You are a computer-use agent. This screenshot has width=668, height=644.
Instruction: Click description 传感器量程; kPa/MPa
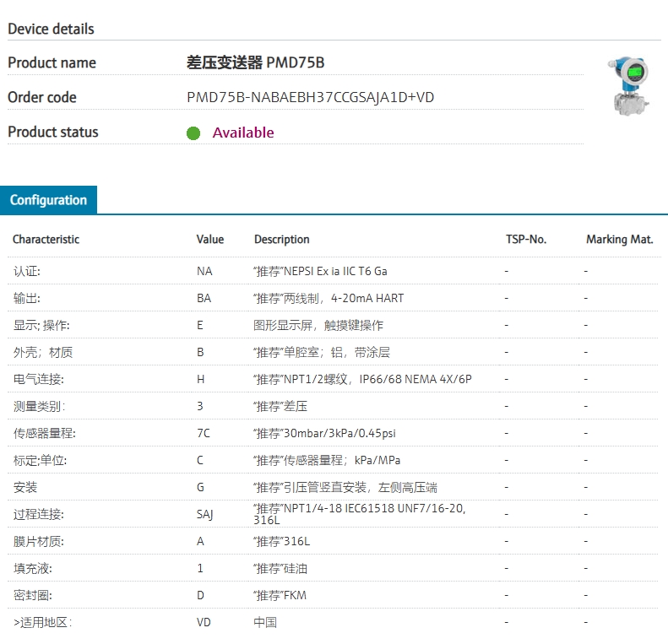tap(327, 461)
